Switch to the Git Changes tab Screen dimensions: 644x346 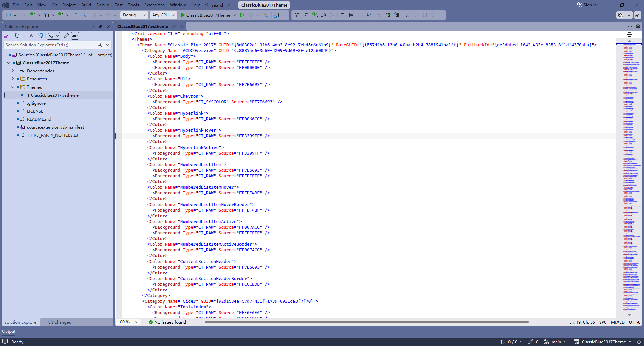click(59, 322)
